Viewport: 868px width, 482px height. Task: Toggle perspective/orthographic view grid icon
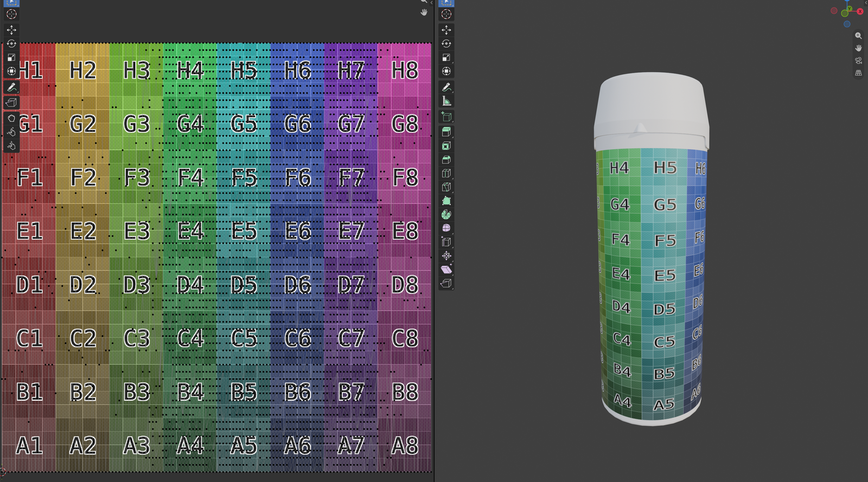click(858, 73)
